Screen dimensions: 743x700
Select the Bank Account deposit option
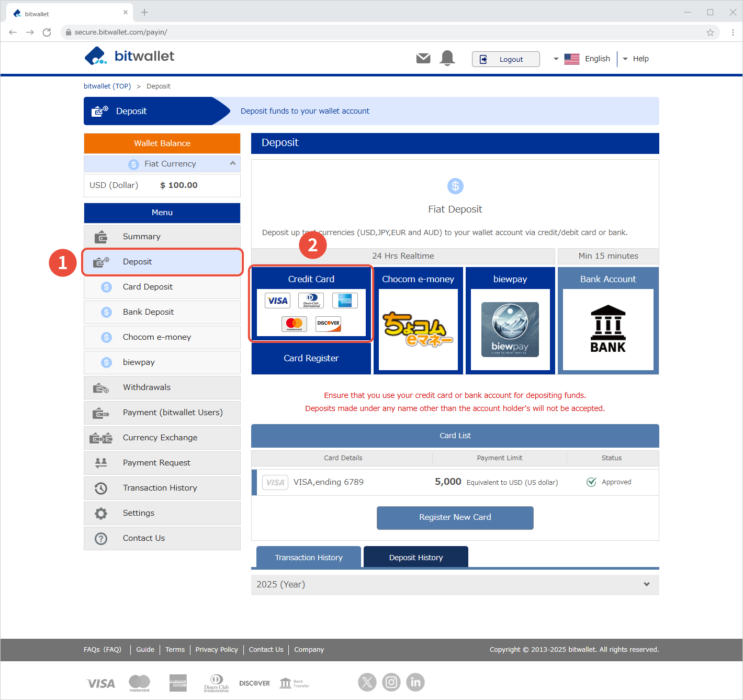tap(608, 320)
